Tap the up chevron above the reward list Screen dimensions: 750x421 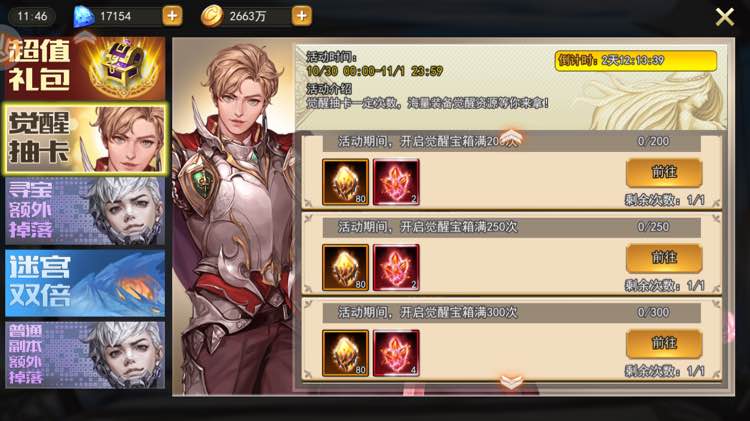point(511,135)
